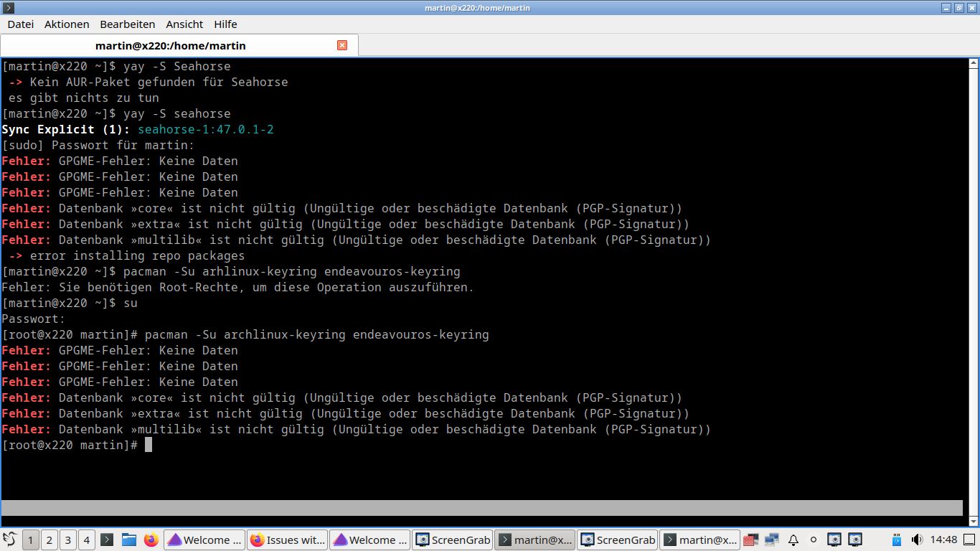Click 'Kein AUR-Paket gefunden für Seahorse' line
Image resolution: width=980 pixels, height=551 pixels.
point(149,82)
